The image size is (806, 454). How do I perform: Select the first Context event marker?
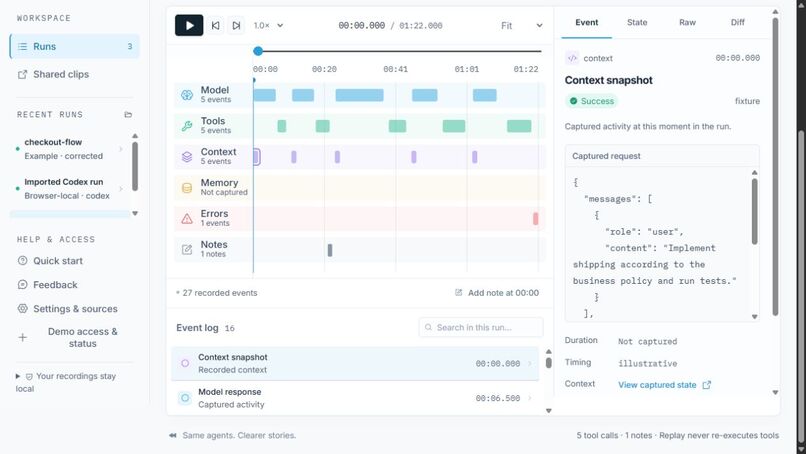click(257, 157)
